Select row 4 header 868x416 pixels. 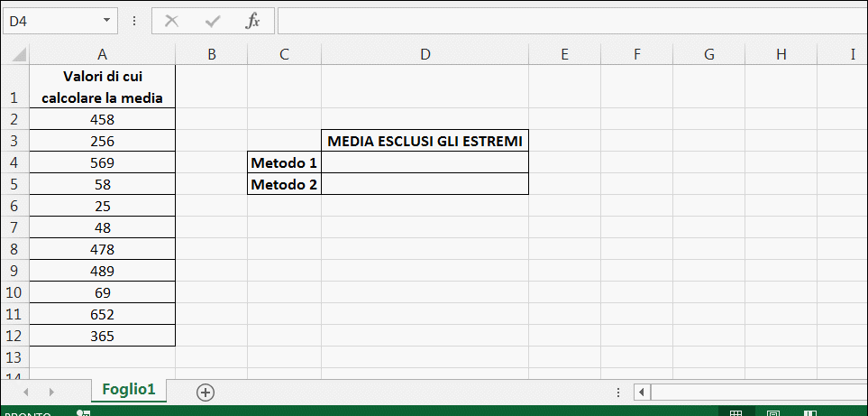coord(14,162)
